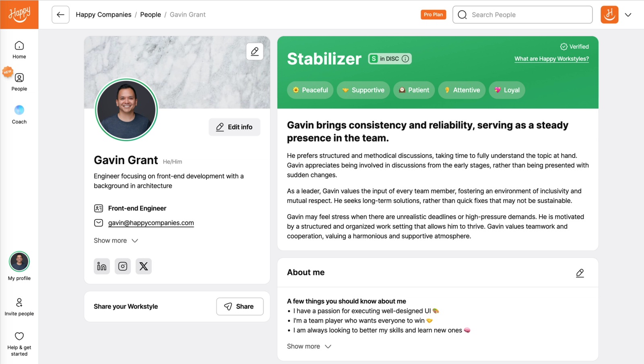
Task: Click the Share workstyle button
Action: point(240,306)
